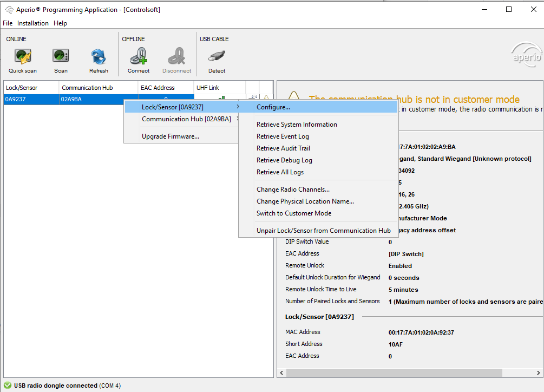
Task: Minimize the Aperio application window
Action: pyautogui.click(x=484, y=9)
